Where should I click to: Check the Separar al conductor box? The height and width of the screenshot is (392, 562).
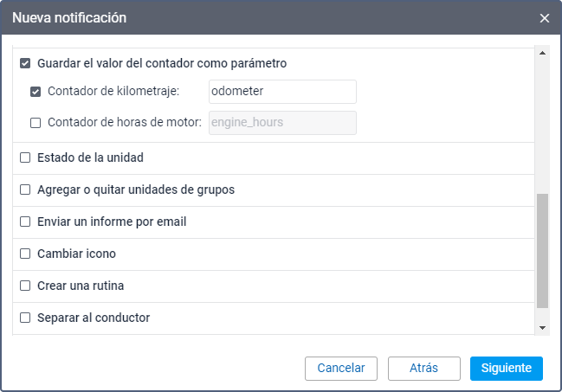25,318
